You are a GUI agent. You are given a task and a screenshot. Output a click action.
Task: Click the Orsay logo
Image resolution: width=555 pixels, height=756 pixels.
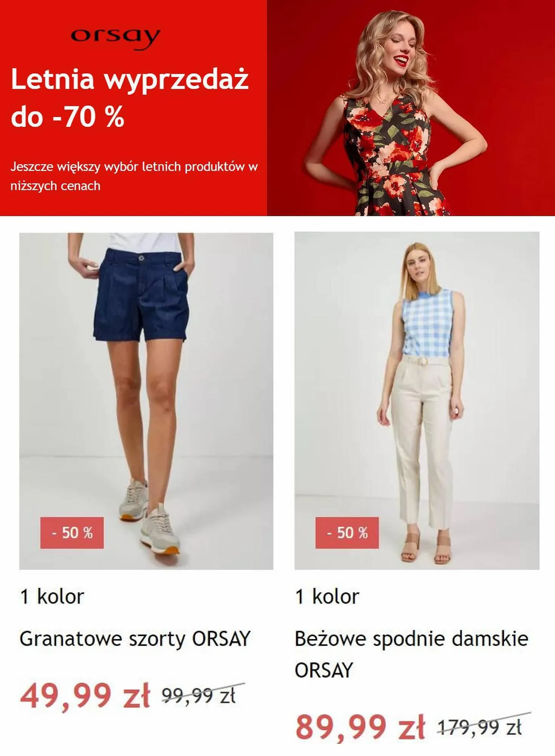point(115,38)
